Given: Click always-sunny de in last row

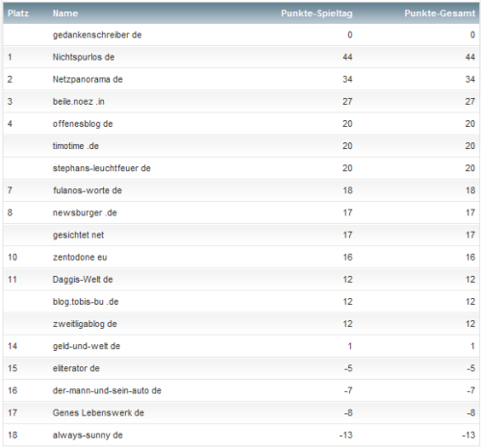Looking at the screenshot, I should (x=88, y=436).
